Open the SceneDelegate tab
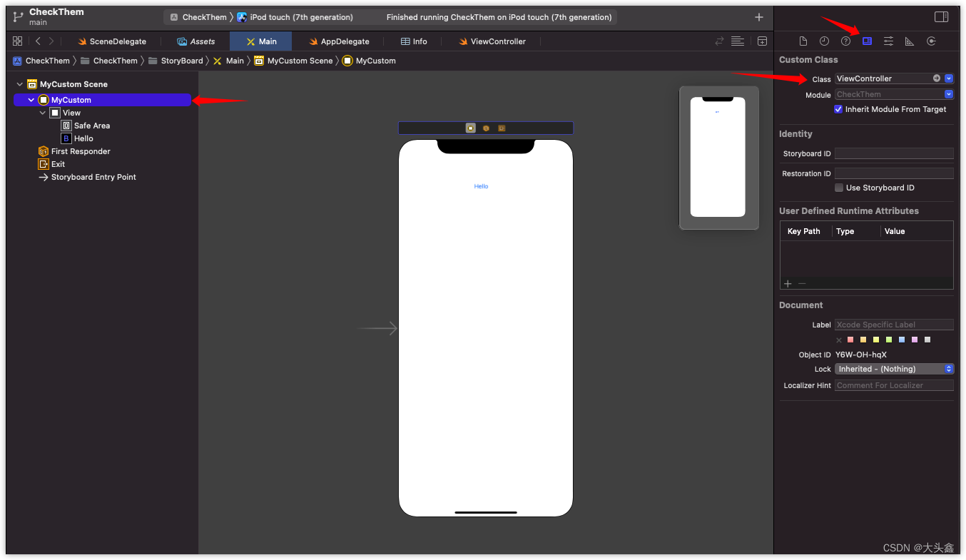Viewport: 966px width, 560px height. point(112,41)
